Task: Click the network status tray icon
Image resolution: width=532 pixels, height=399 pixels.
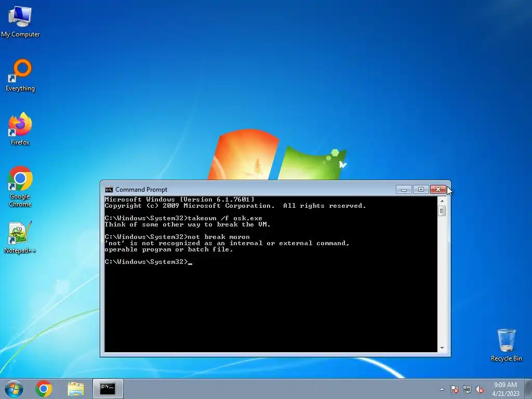Action: point(467,389)
